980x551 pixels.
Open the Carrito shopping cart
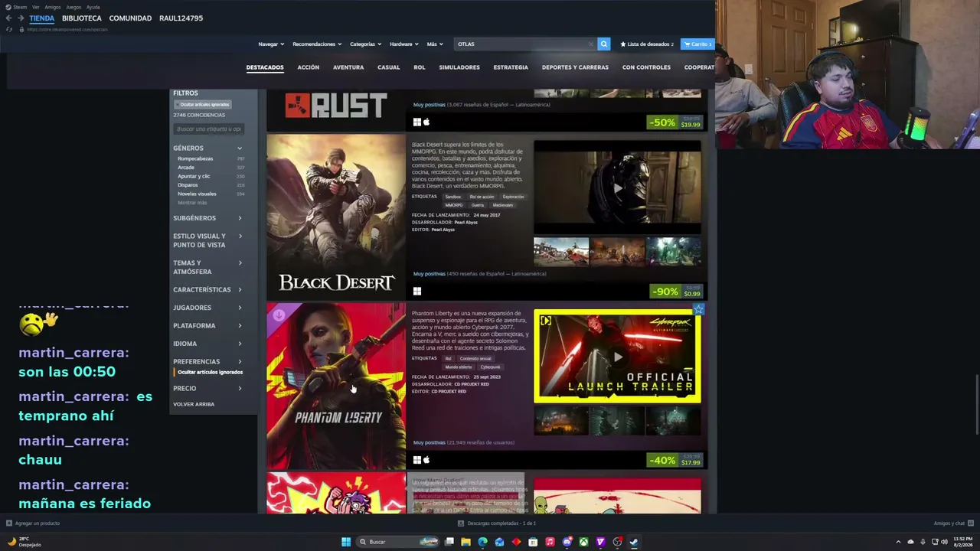pos(697,44)
